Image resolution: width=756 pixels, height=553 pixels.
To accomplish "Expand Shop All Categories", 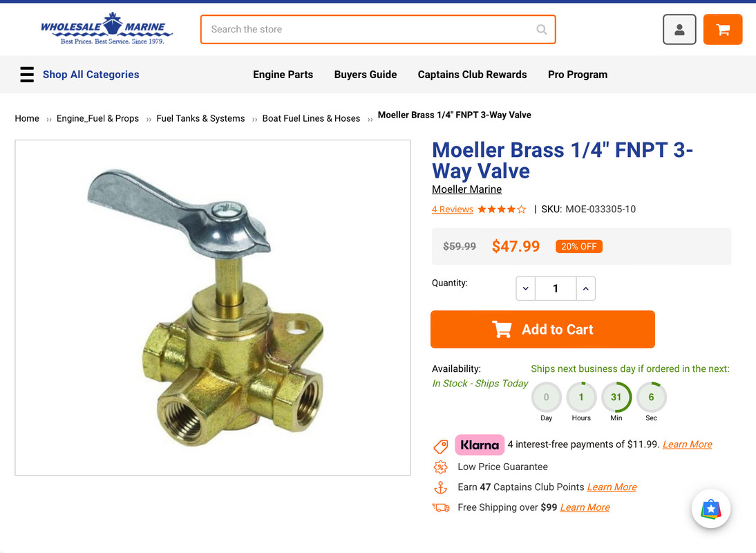I will point(91,75).
